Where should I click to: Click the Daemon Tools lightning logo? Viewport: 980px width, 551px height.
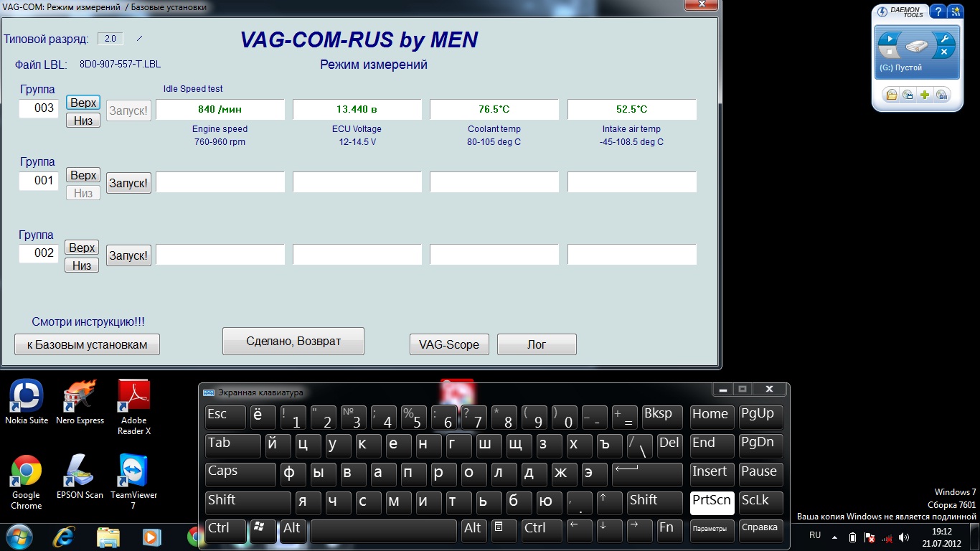coord(882,11)
